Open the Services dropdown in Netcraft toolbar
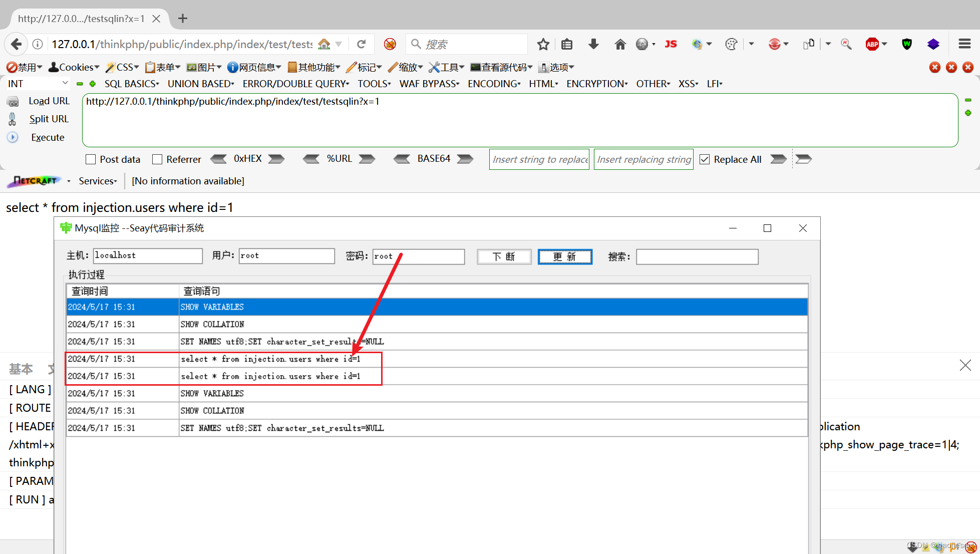 (x=97, y=181)
